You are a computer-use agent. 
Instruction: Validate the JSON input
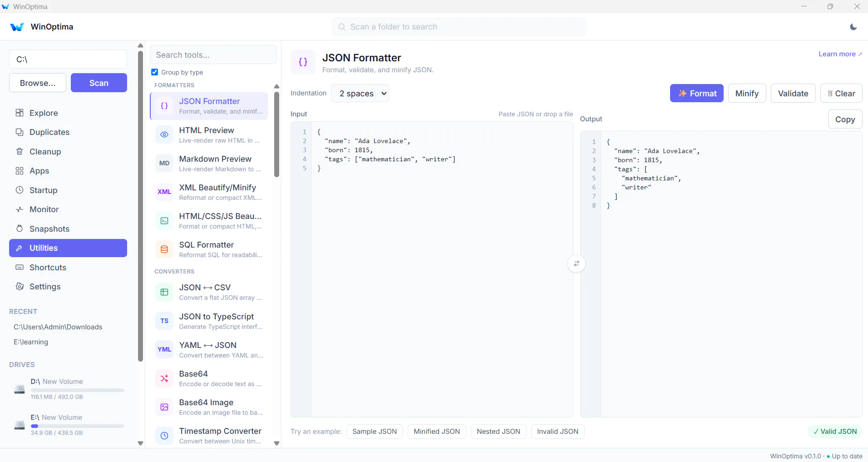(x=793, y=93)
